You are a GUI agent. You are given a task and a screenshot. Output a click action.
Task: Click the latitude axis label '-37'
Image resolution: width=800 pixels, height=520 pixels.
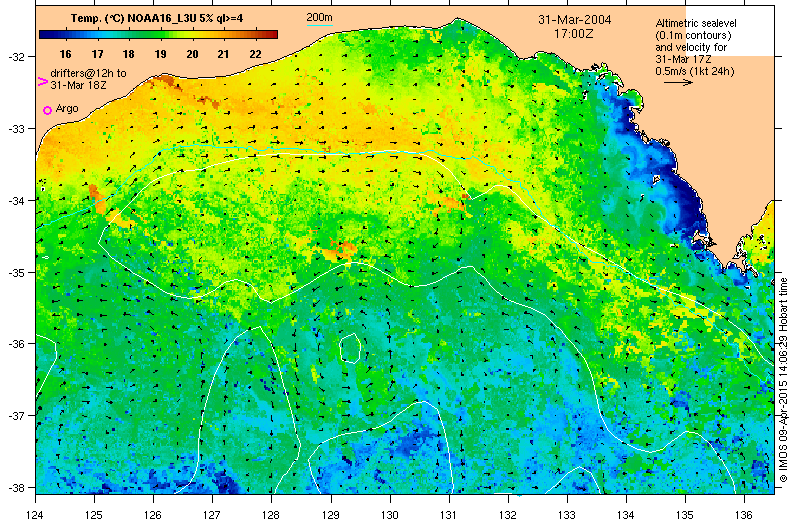15,416
